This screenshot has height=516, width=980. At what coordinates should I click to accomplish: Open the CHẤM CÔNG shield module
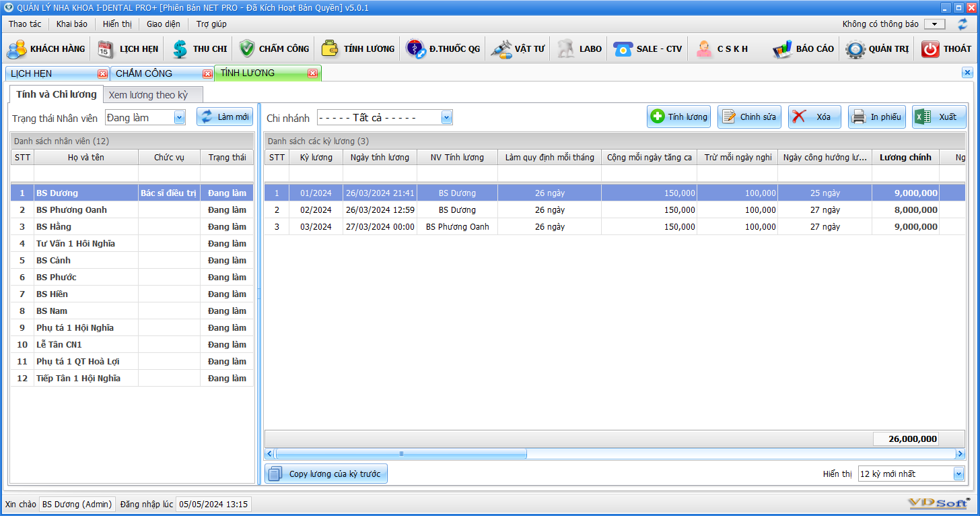[274, 49]
